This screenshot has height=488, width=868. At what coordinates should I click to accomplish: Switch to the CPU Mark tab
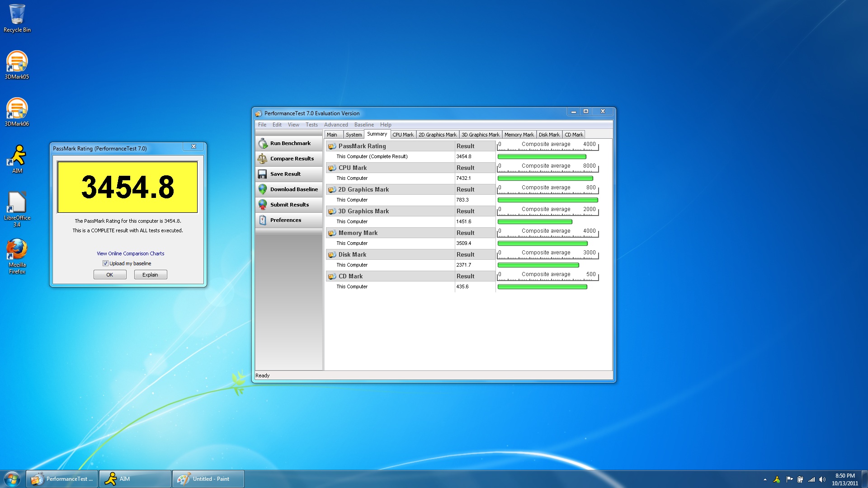click(x=403, y=135)
